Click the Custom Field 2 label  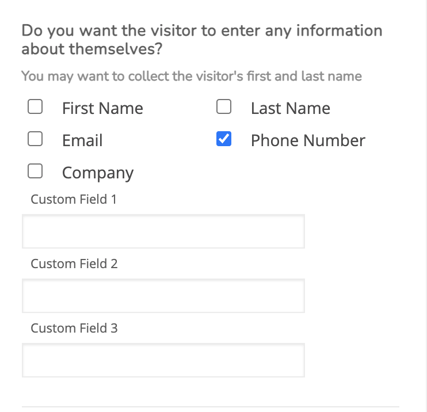click(74, 264)
